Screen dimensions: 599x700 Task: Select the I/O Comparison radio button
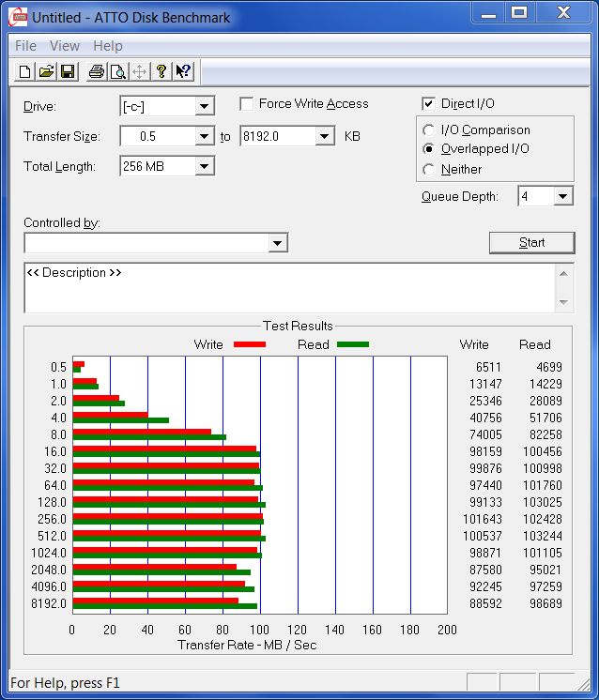(x=428, y=129)
